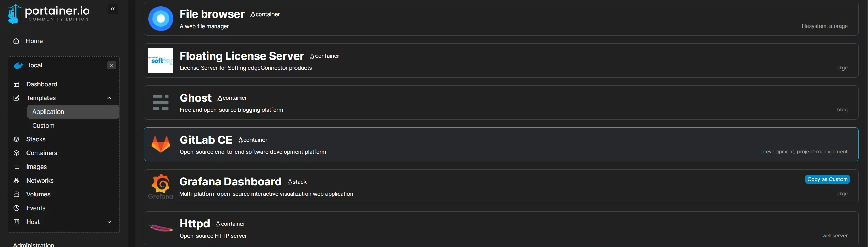868x247 pixels.
Task: Open Containers list
Action: (42, 153)
